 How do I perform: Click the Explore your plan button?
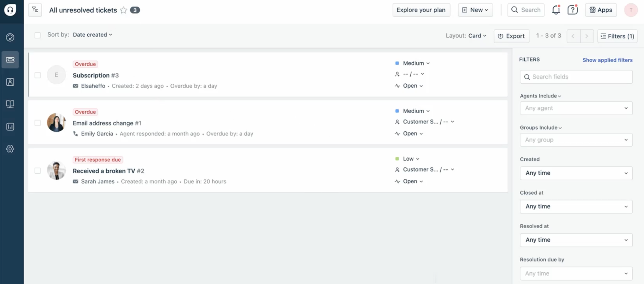(x=421, y=10)
